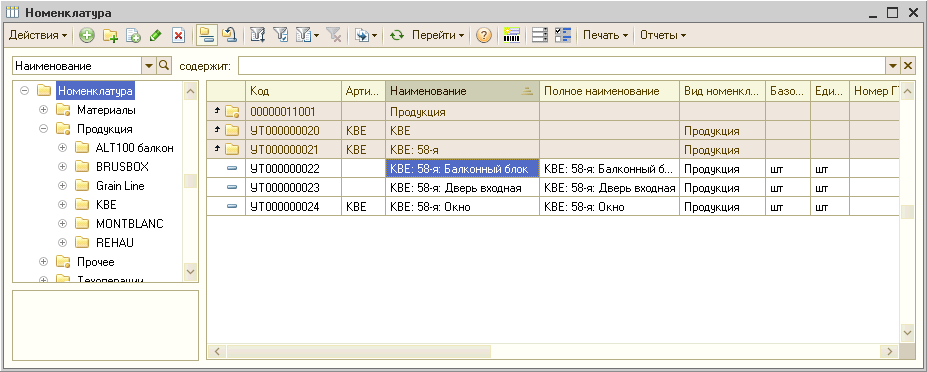Expand the Материалы tree folder
This screenshot has width=927, height=372.
point(43,110)
